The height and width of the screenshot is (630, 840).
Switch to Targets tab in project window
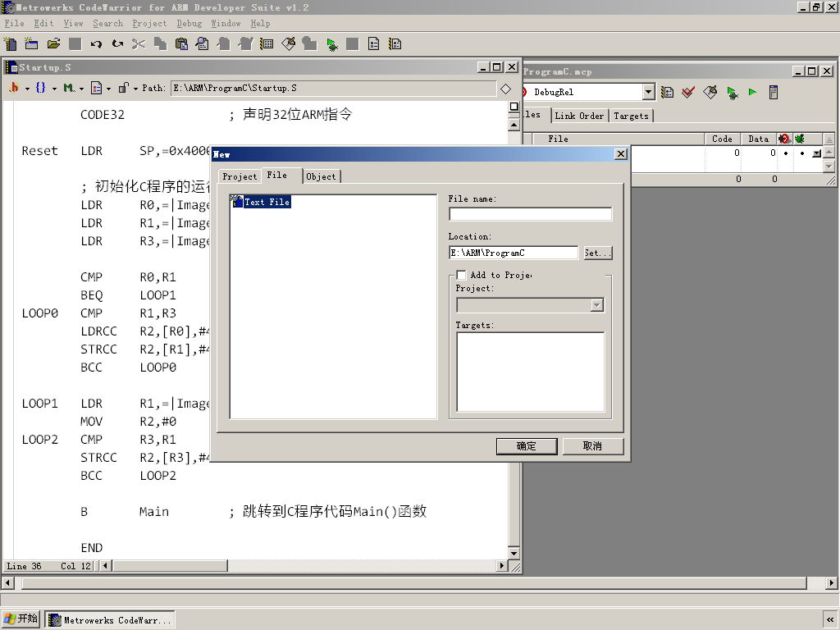(x=631, y=116)
